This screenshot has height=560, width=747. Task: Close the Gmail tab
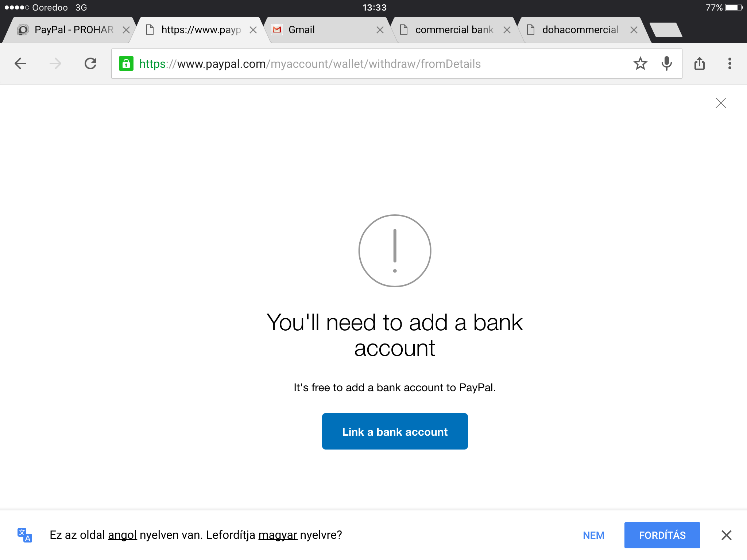[380, 30]
